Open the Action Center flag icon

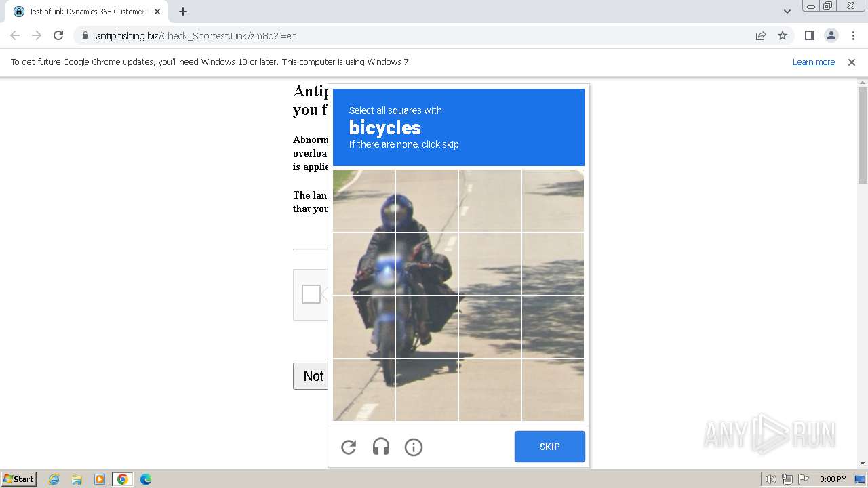tap(803, 479)
